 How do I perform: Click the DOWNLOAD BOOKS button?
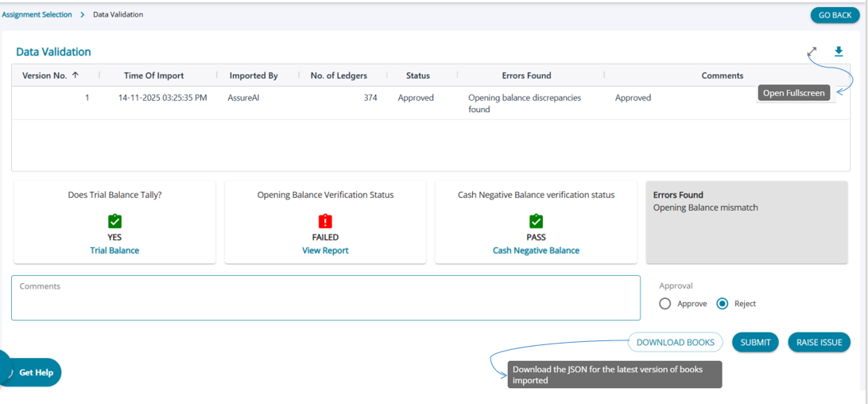pyautogui.click(x=675, y=342)
